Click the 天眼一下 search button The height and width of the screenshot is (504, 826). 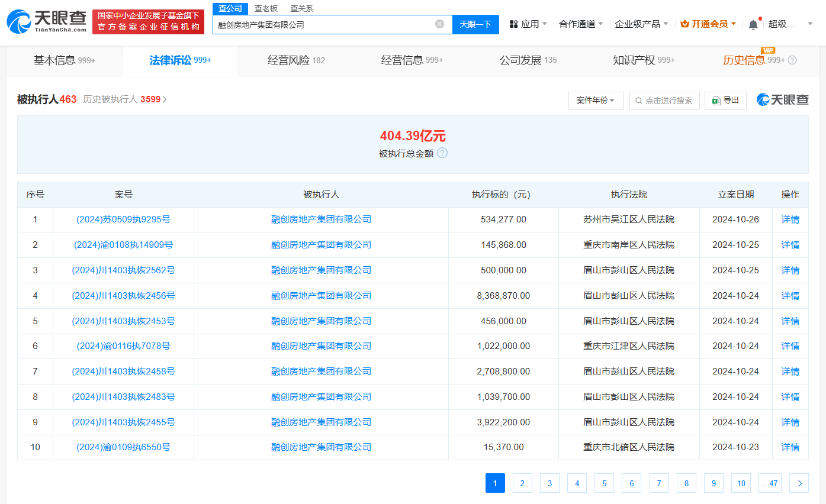[475, 24]
